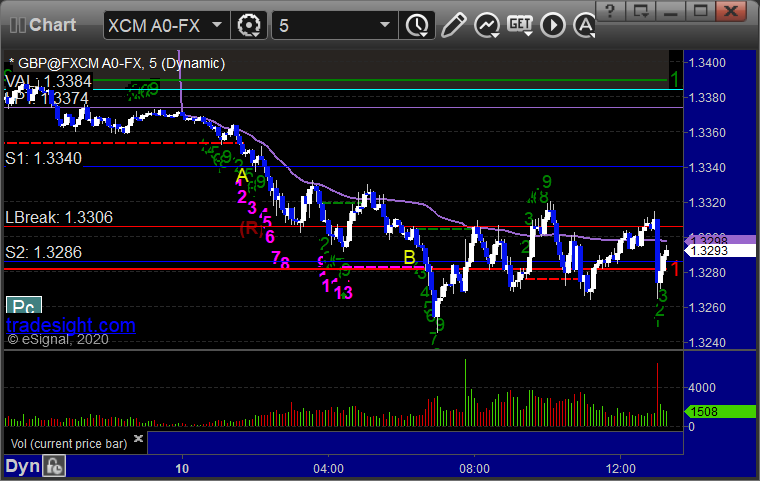This screenshot has height=481, width=760.
Task: Click the © eSignal, 2020 copyright text
Action: pos(58,339)
